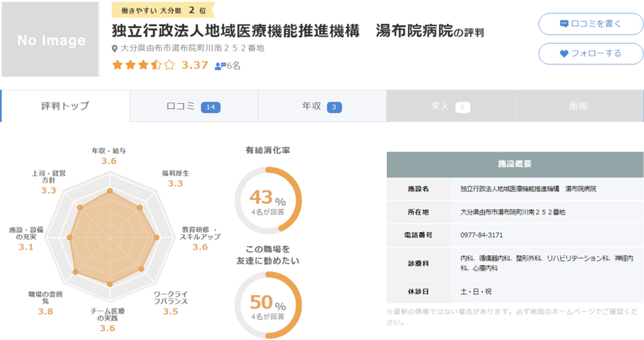The height and width of the screenshot is (340, 644).
Task: Open the 求人 tab
Action: pos(450,106)
